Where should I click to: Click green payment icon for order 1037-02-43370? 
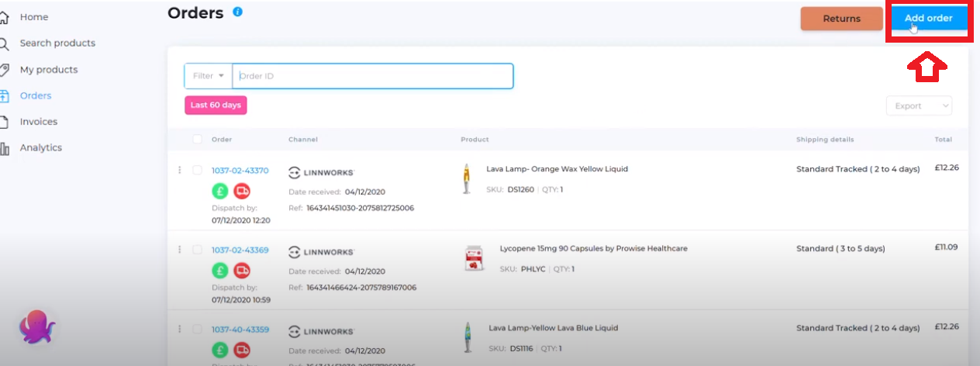pyautogui.click(x=220, y=191)
